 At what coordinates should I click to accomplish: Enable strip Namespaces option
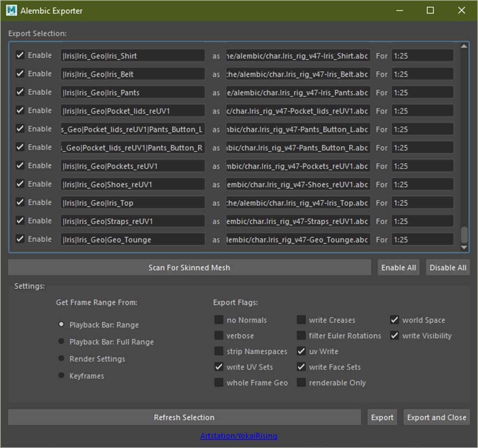coord(219,350)
